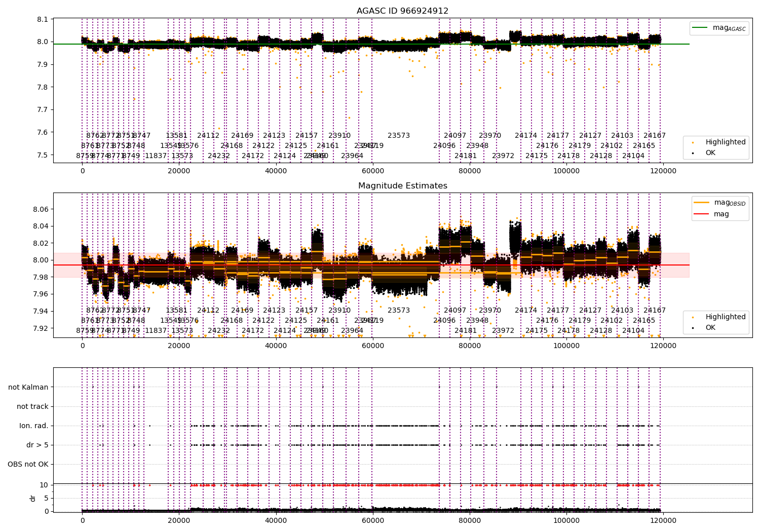Click the 'not Kalman' axis label

28,387
